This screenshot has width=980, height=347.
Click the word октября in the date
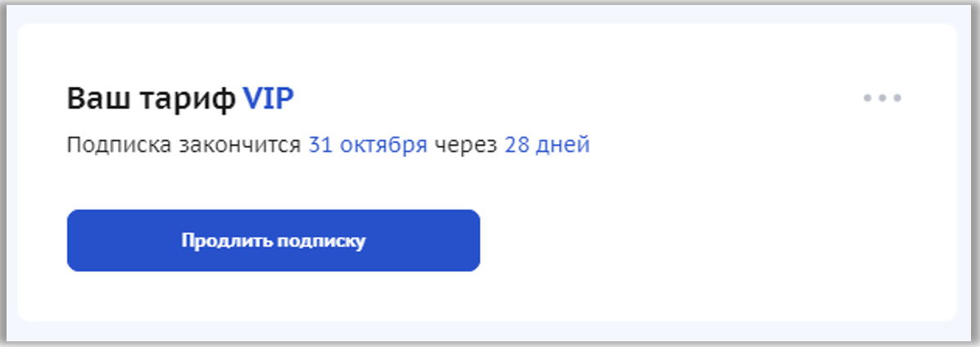tap(383, 146)
